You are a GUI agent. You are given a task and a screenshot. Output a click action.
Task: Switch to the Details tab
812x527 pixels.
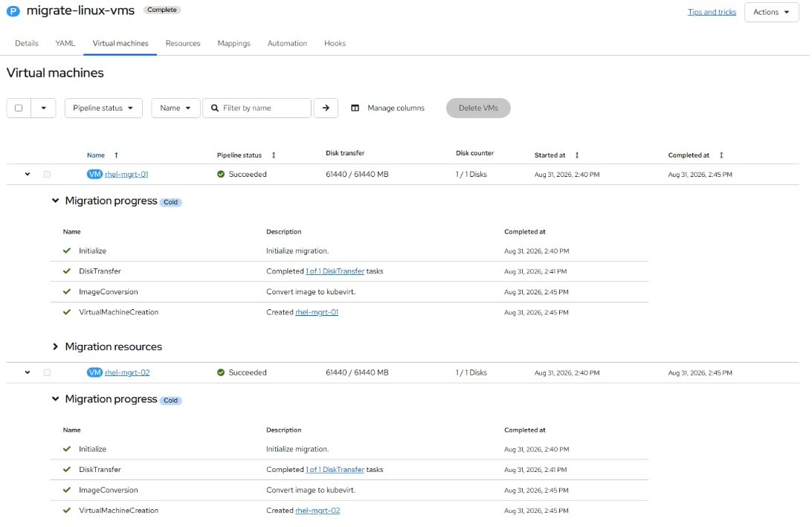click(27, 44)
